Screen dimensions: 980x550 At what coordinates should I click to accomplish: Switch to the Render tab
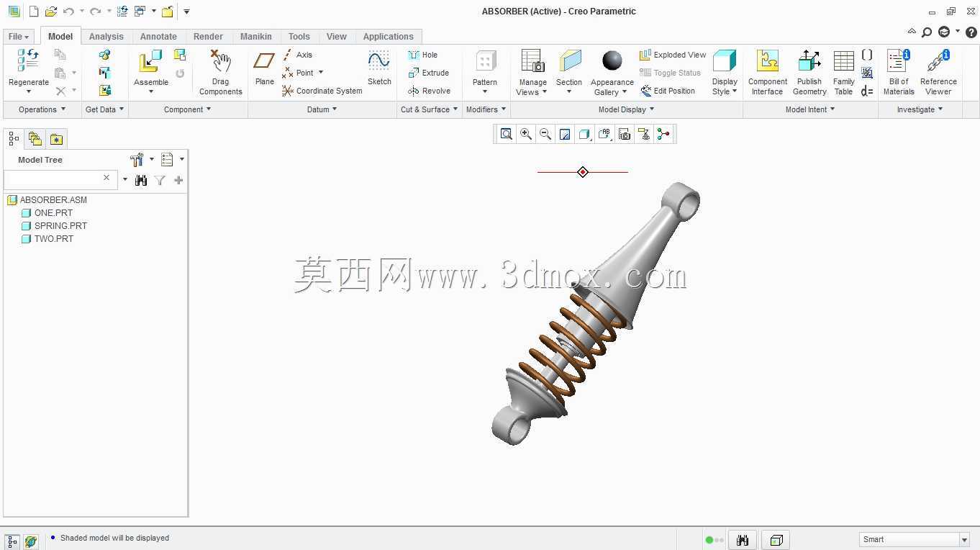208,37
